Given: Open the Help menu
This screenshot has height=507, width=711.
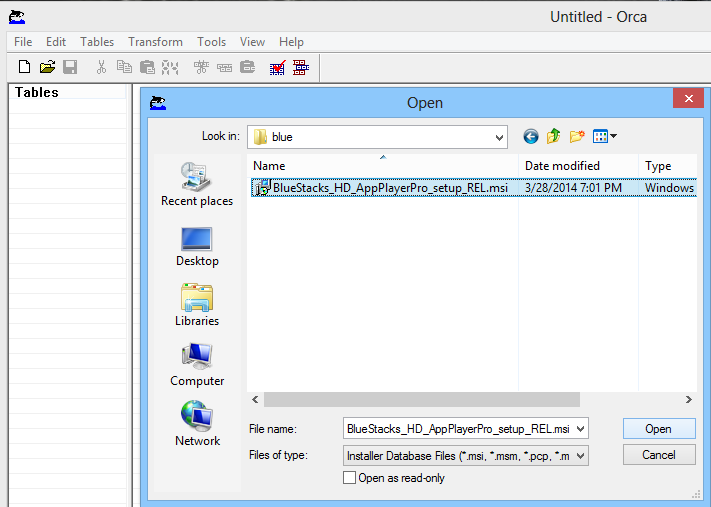Looking at the screenshot, I should tap(291, 42).
